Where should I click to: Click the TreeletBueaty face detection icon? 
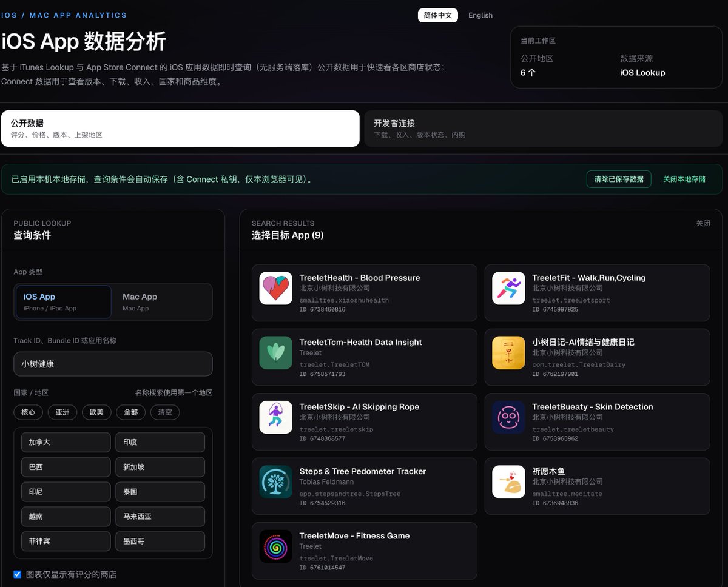(508, 417)
